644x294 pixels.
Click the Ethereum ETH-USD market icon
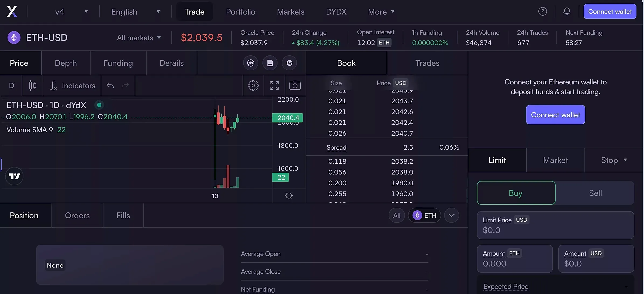coord(14,37)
